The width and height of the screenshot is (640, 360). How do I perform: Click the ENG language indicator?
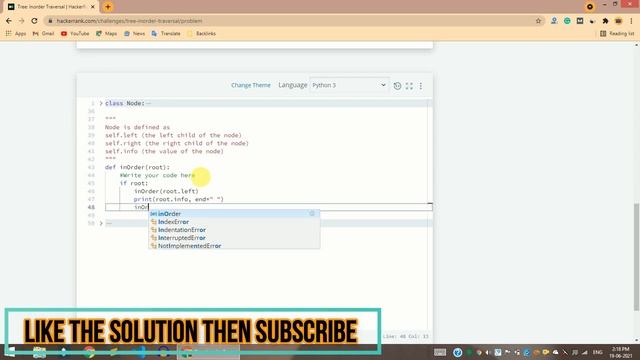pyautogui.click(x=598, y=352)
